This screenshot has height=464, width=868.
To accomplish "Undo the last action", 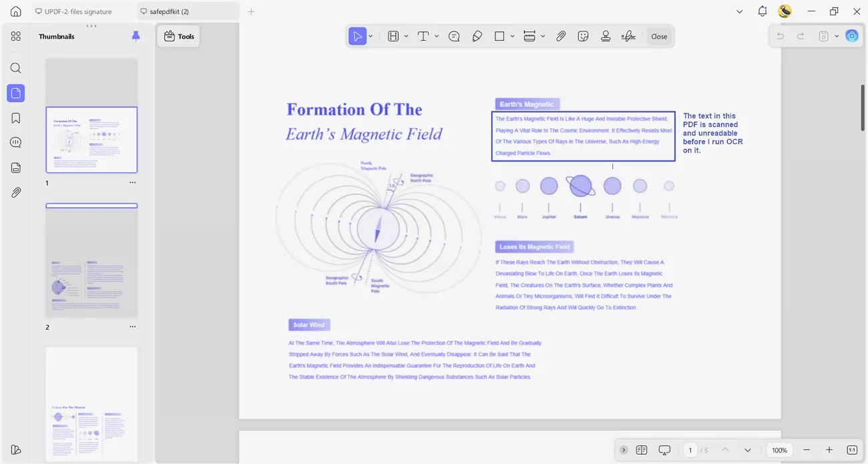I will coord(780,36).
